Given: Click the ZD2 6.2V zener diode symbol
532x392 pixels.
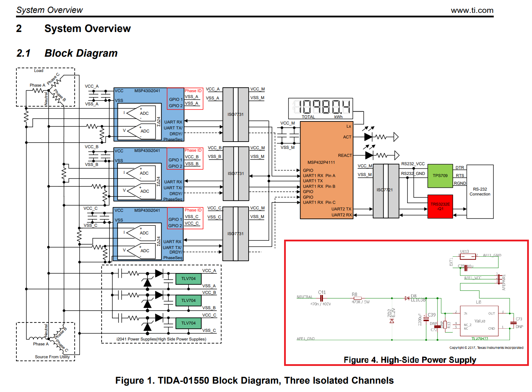Looking at the screenshot, I should [392, 321].
